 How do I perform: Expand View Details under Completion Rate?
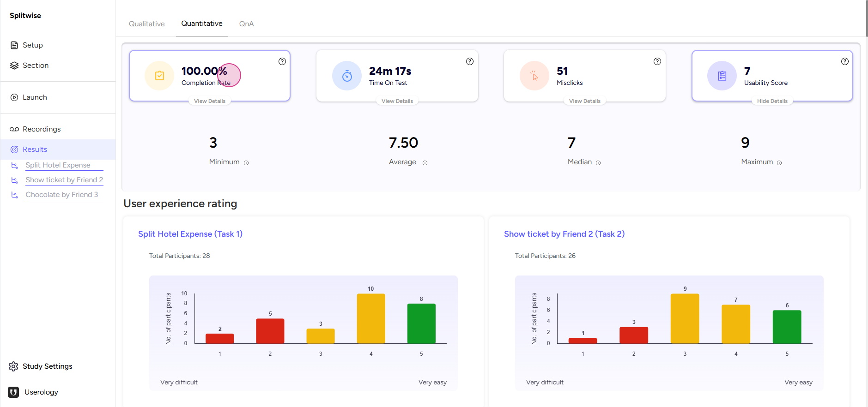point(210,101)
